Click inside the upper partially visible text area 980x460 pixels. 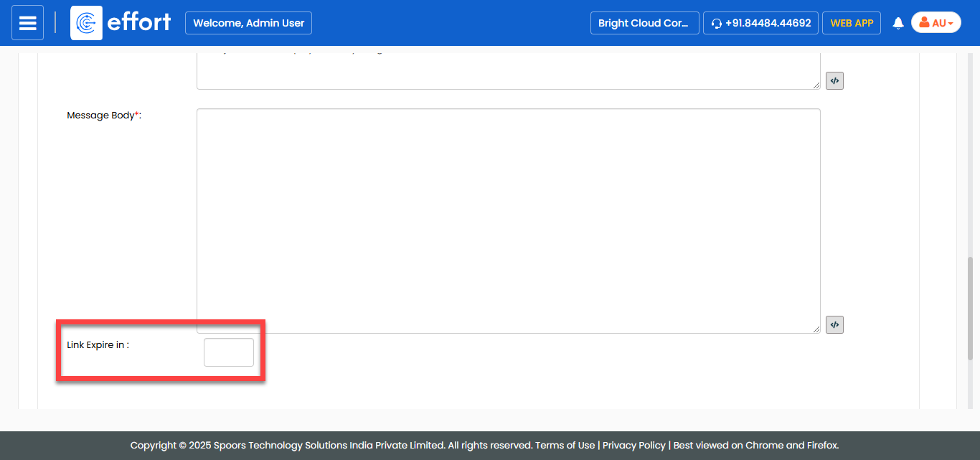[x=508, y=72]
